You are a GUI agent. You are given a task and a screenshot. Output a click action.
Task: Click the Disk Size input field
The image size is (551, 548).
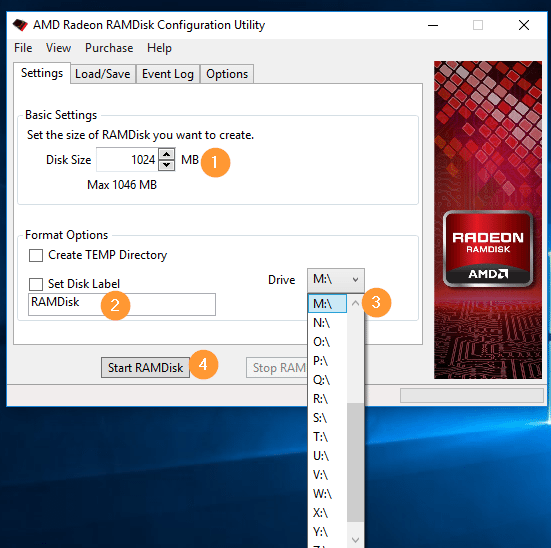coord(127,160)
